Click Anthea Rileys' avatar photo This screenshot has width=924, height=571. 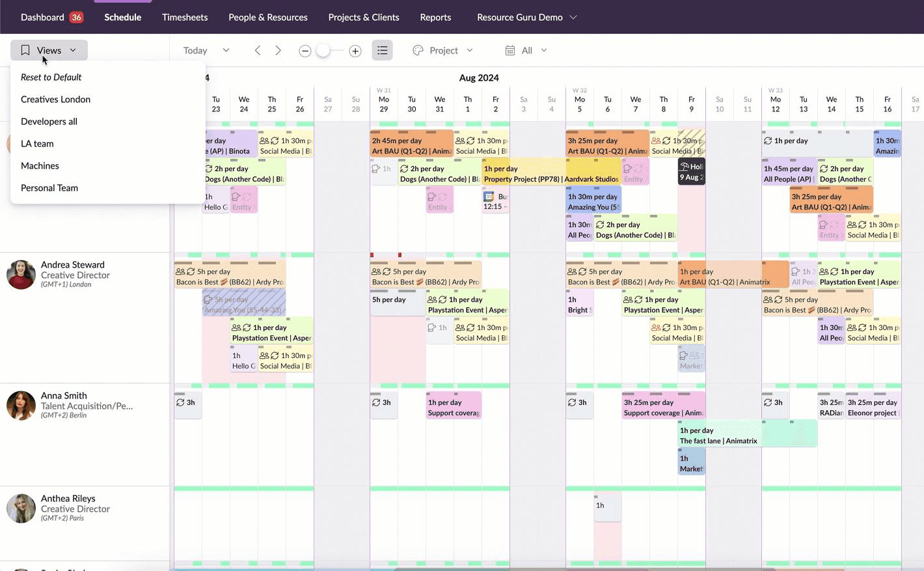(x=21, y=508)
